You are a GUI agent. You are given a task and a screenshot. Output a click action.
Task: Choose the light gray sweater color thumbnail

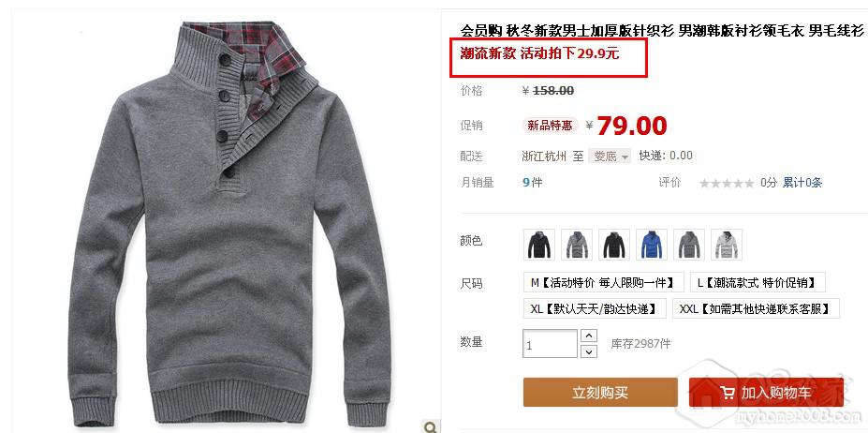click(727, 245)
